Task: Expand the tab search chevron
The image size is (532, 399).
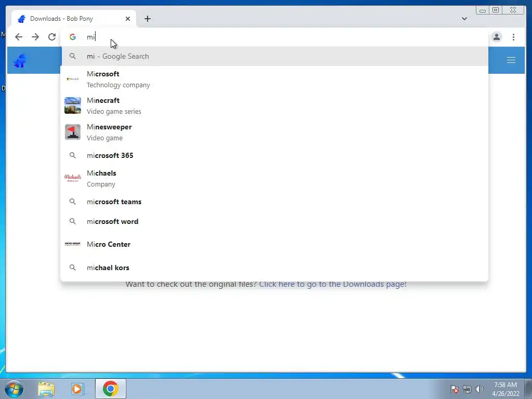Action: click(464, 19)
